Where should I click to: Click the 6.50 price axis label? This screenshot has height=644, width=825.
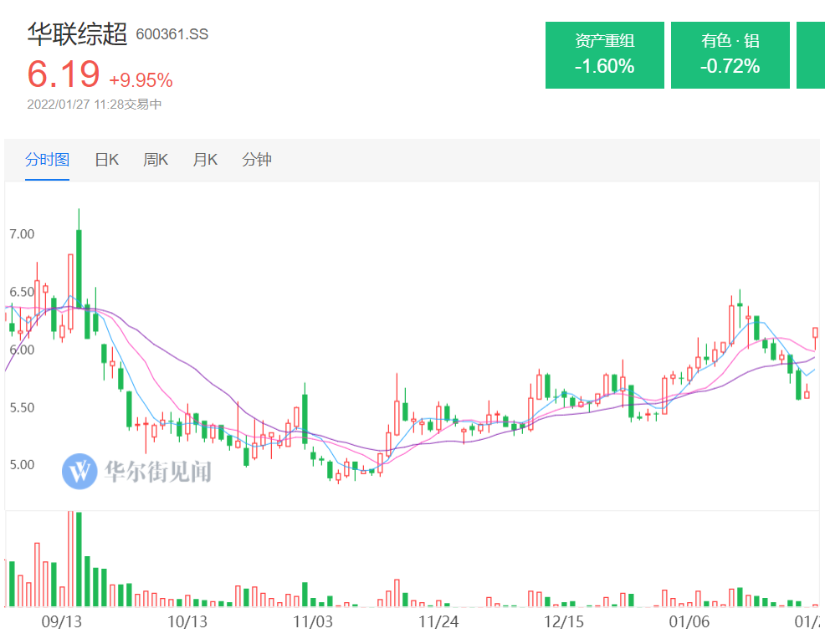[22, 292]
